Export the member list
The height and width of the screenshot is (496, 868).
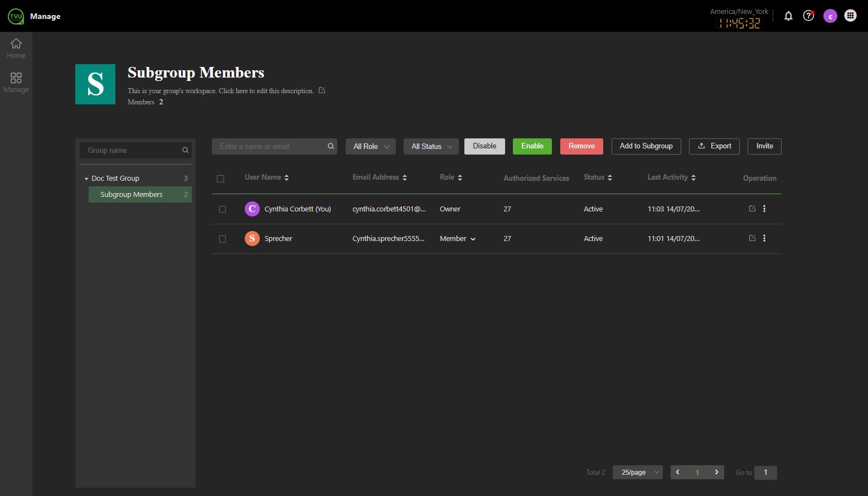pyautogui.click(x=714, y=146)
